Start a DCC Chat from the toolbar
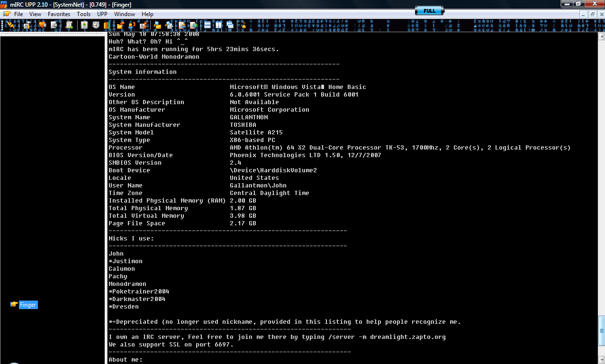 [x=132, y=25]
